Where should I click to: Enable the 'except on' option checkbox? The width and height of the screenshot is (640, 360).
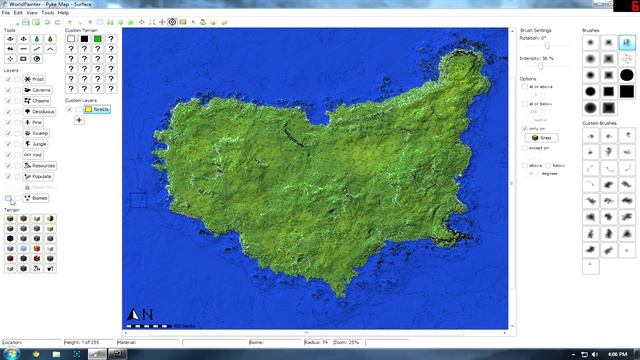point(524,148)
